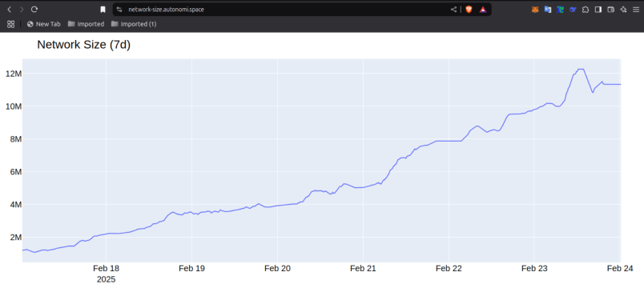Open the New Tab bookmark
The height and width of the screenshot is (288, 644).
click(43, 24)
